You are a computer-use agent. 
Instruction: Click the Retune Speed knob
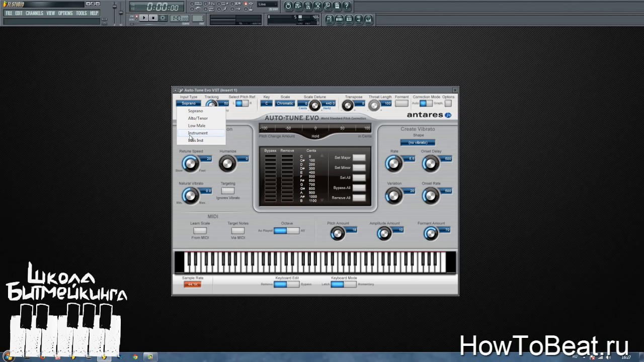click(190, 163)
